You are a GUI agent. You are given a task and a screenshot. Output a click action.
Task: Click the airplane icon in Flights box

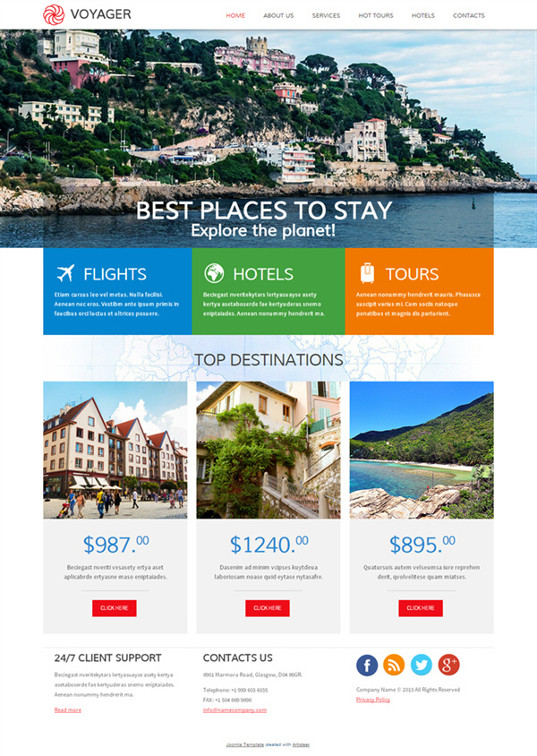65,273
